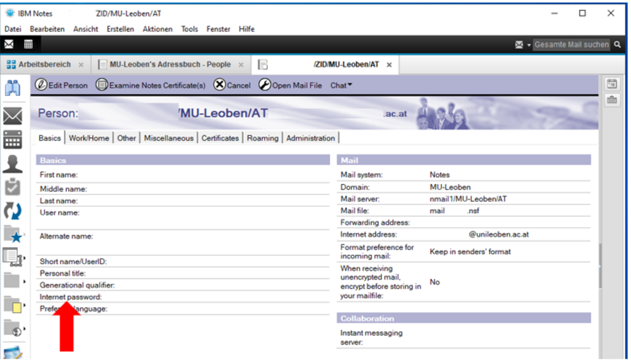The image size is (631, 364).
Task: Click the envelope icon in black toolbar
Action: click(x=9, y=44)
